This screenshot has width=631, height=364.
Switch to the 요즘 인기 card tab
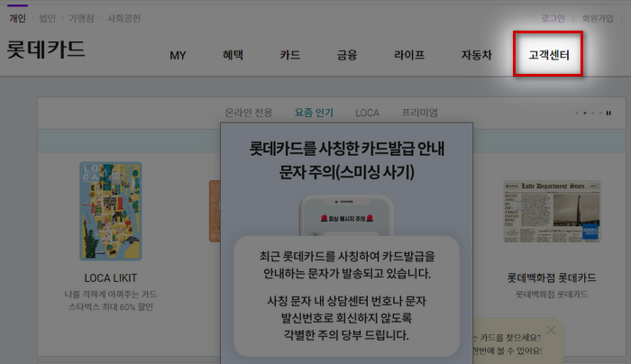[x=314, y=113]
